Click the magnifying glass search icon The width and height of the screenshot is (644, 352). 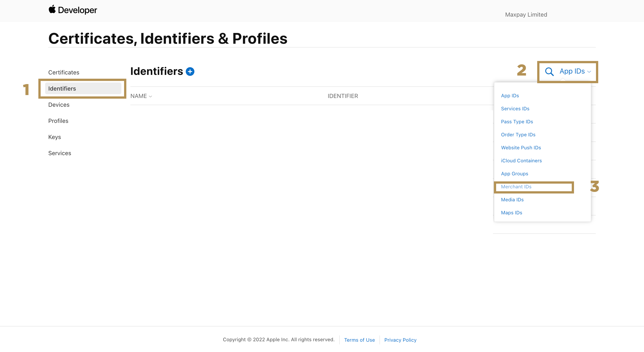coord(549,72)
